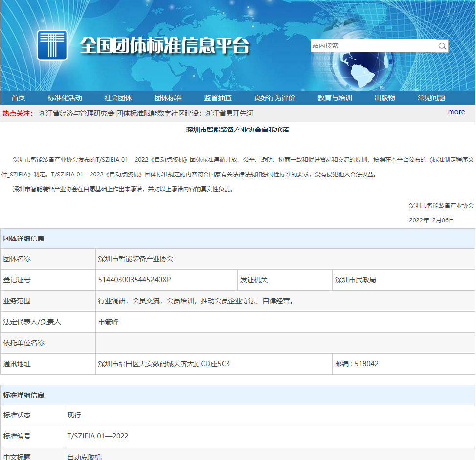
Task: Open the 社会团体 menu item
Action: 118,98
